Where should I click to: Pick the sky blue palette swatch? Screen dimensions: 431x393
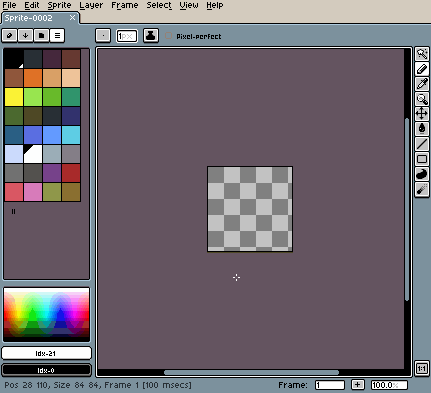(52, 135)
